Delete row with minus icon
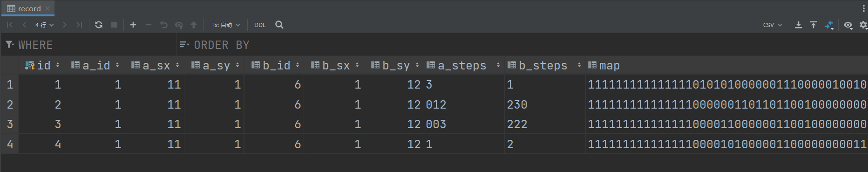Screen dimensions: 868x172 pyautogui.click(x=149, y=25)
